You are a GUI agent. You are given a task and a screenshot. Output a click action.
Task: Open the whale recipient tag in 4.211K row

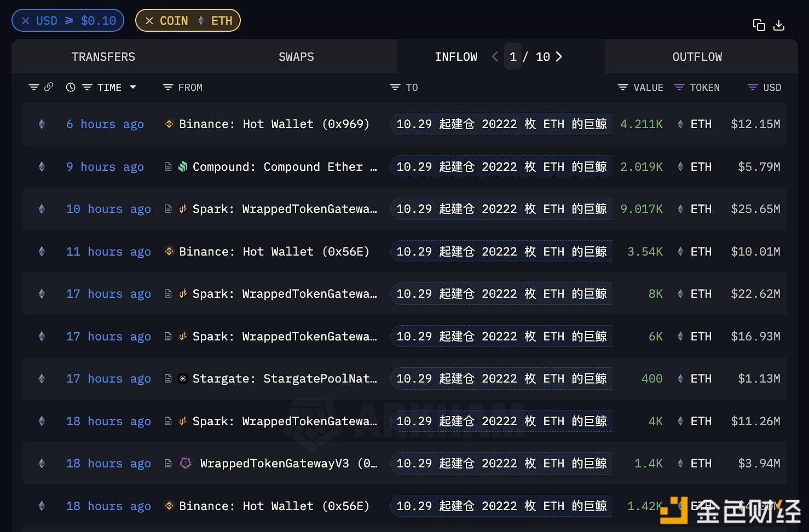click(501, 124)
